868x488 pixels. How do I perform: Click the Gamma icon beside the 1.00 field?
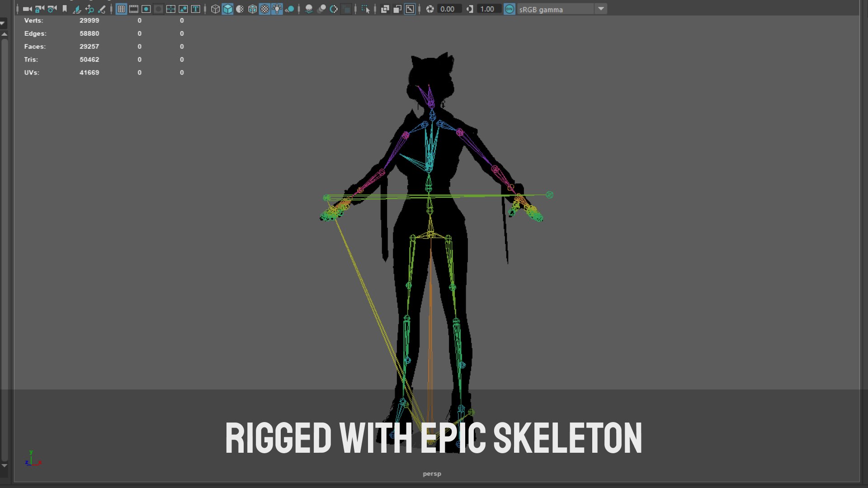coord(470,9)
